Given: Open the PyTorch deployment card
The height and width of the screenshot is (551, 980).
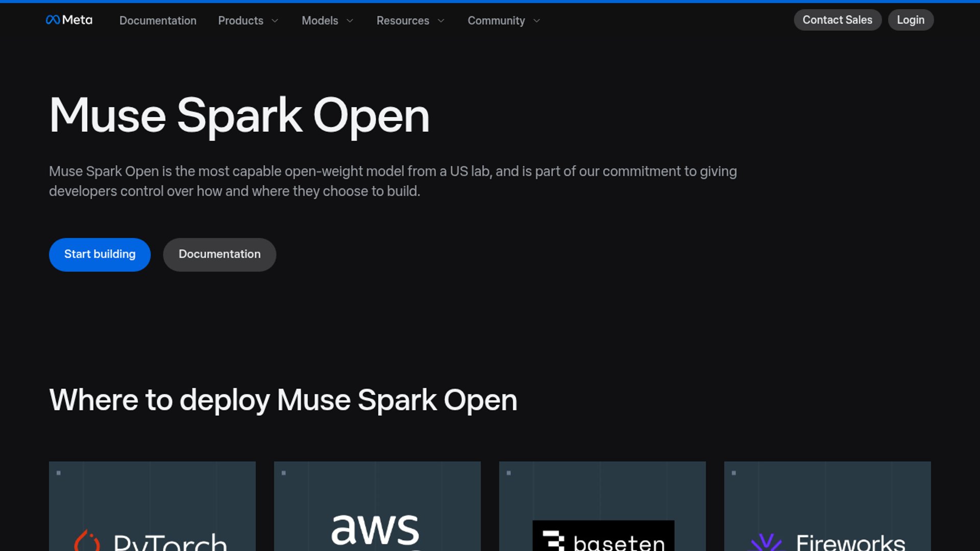Looking at the screenshot, I should [x=152, y=506].
